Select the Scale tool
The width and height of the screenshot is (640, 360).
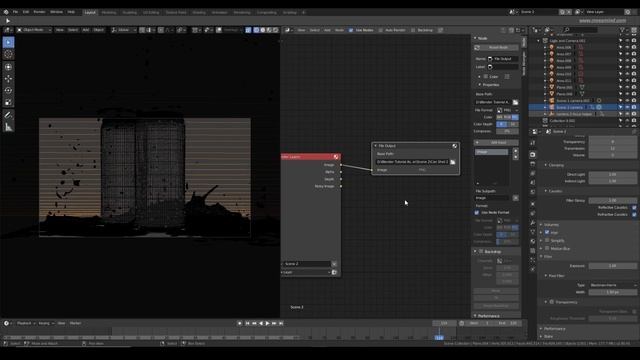click(x=8, y=102)
